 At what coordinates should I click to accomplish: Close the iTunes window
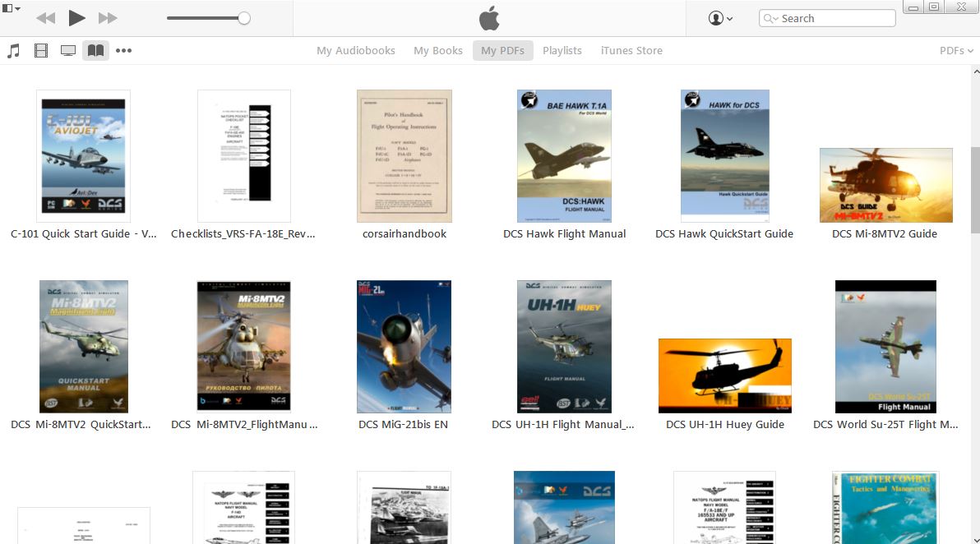(x=961, y=7)
